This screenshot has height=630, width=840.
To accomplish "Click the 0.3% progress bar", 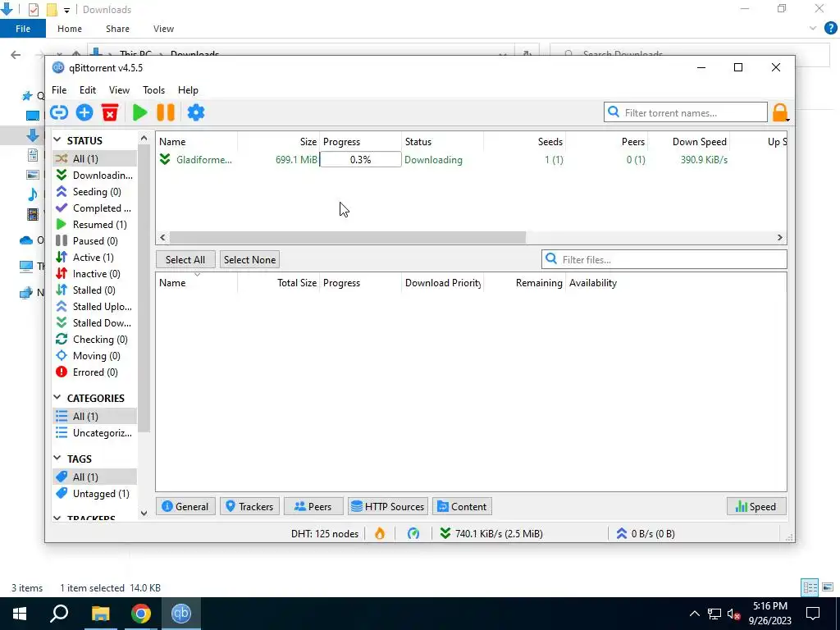I will (361, 159).
